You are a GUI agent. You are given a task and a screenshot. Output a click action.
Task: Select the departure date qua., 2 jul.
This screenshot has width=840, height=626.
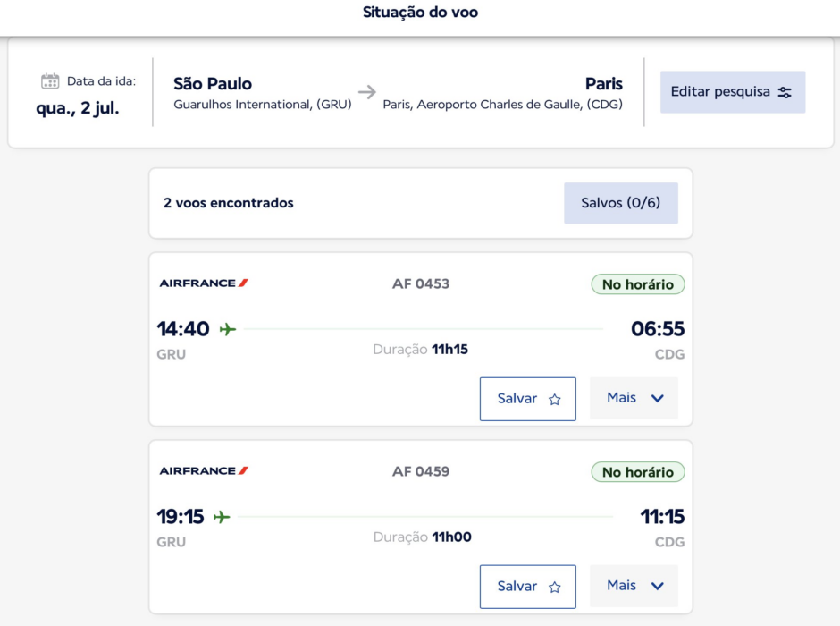tap(78, 108)
